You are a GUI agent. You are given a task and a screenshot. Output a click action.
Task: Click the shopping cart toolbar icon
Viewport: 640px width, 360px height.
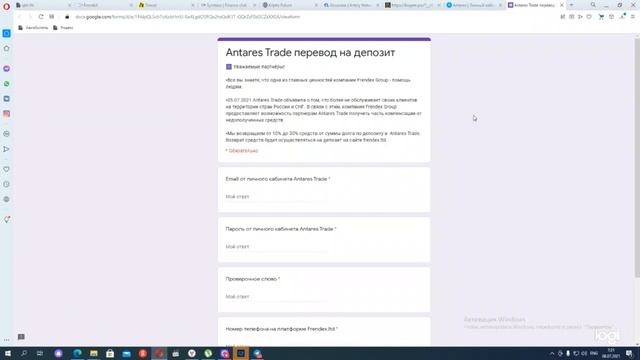[x=601, y=17]
